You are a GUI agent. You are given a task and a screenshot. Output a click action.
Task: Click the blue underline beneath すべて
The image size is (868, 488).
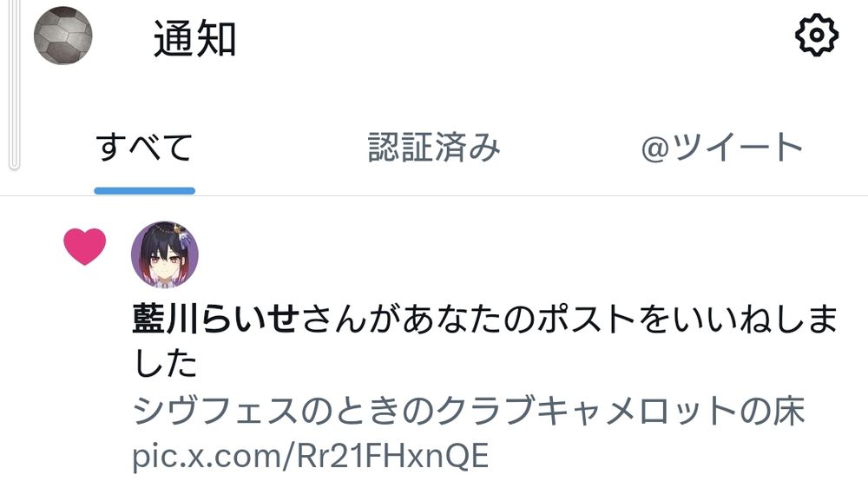pos(144,190)
